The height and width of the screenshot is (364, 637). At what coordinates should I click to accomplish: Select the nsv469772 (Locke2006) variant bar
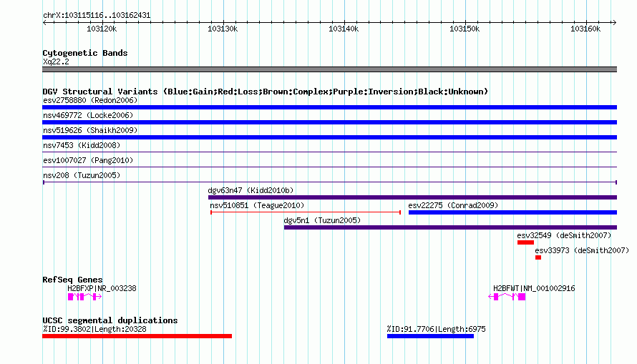[x=329, y=122]
